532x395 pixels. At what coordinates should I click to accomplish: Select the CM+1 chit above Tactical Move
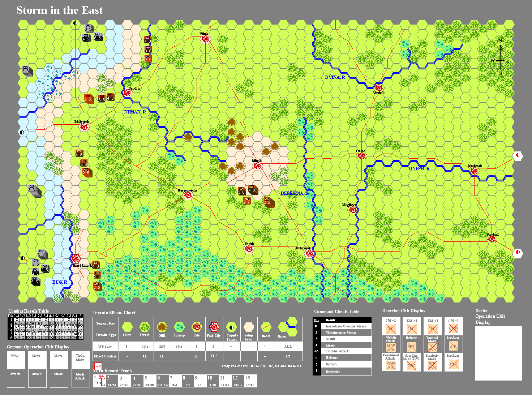point(433,329)
